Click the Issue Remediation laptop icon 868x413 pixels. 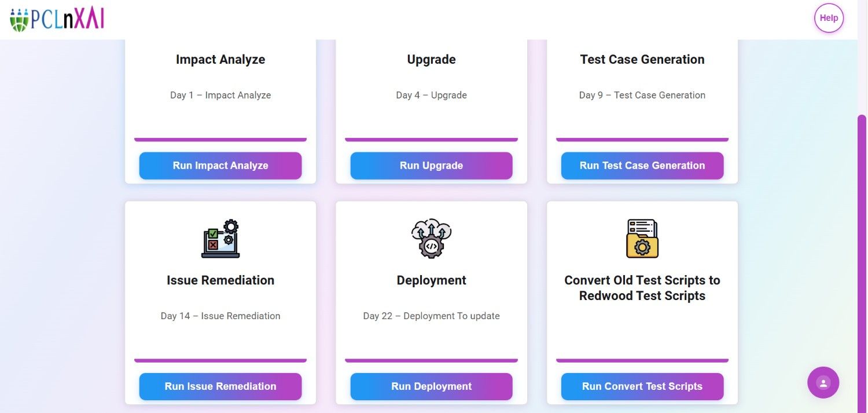coord(220,239)
